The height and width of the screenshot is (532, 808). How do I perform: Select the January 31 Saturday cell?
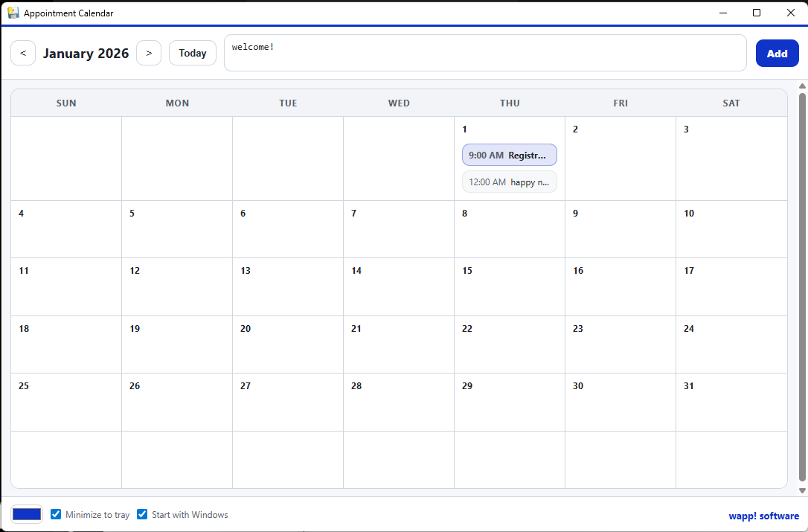[x=731, y=402]
